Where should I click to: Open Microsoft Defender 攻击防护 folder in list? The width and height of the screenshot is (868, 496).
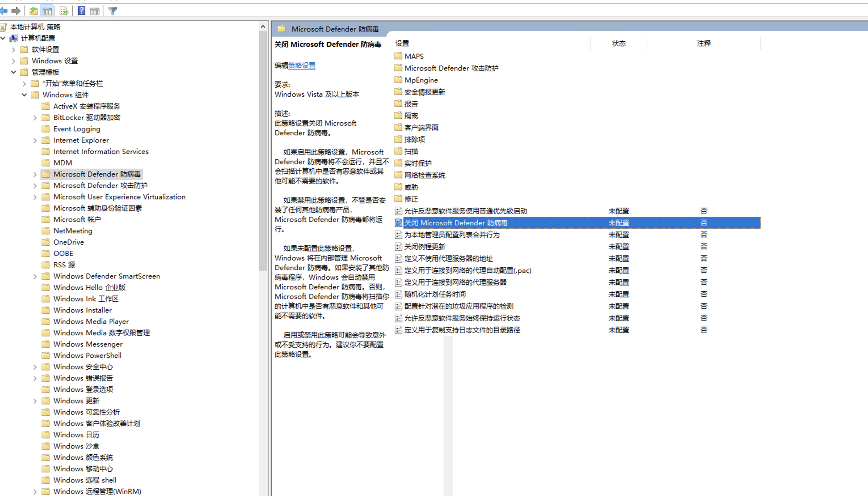[451, 68]
